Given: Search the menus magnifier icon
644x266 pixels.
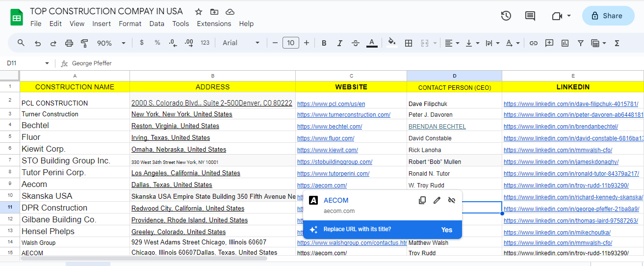Looking at the screenshot, I should (21, 43).
